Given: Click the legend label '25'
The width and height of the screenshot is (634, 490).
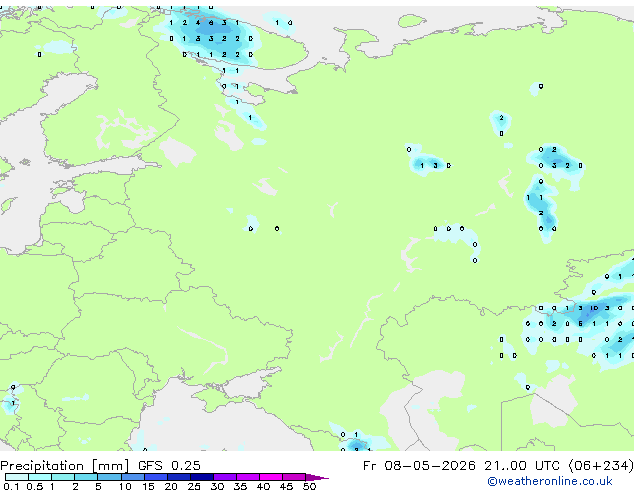Looking at the screenshot, I should click(194, 486).
